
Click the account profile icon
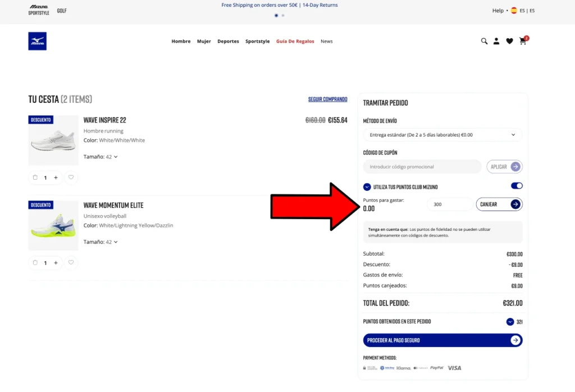pyautogui.click(x=496, y=41)
